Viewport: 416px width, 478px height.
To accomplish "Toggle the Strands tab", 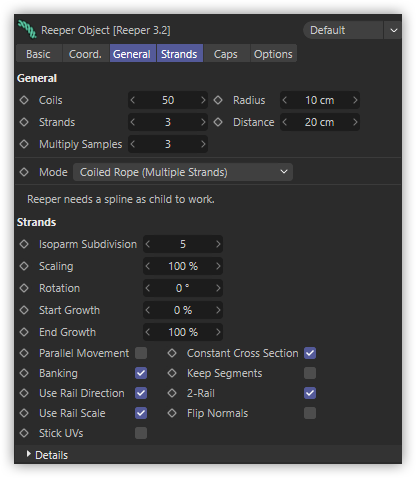I will [179, 54].
